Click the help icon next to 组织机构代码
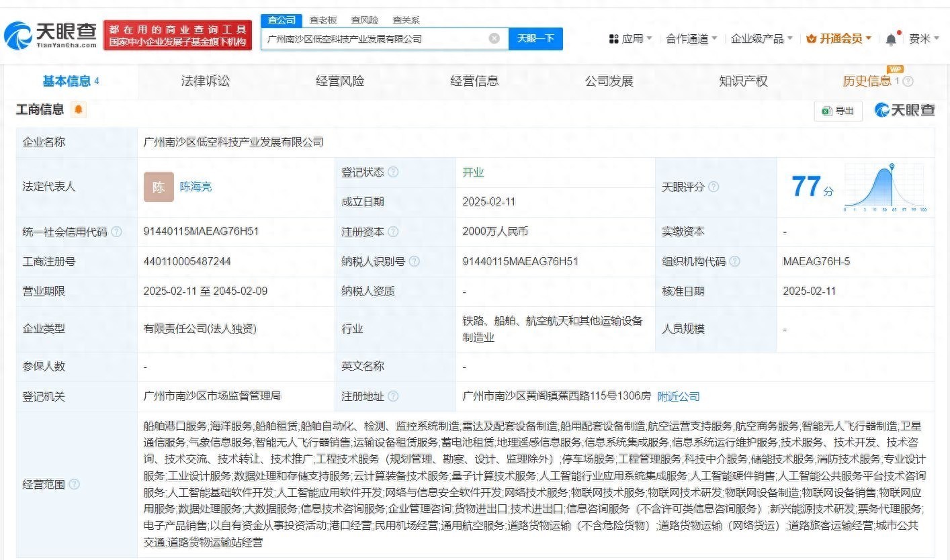Image resolution: width=950 pixels, height=560 pixels. (735, 261)
